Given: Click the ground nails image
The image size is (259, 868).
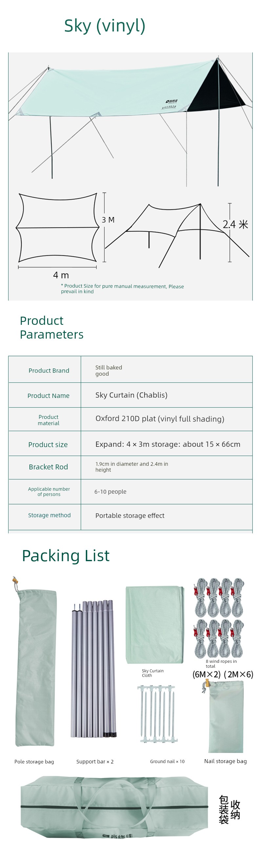Looking at the screenshot, I should click(157, 714).
